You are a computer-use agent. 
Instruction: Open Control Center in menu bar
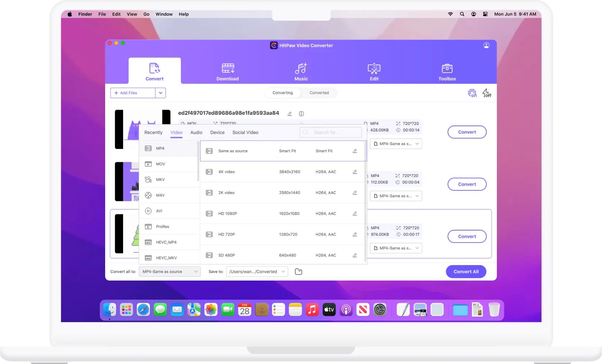[485, 14]
